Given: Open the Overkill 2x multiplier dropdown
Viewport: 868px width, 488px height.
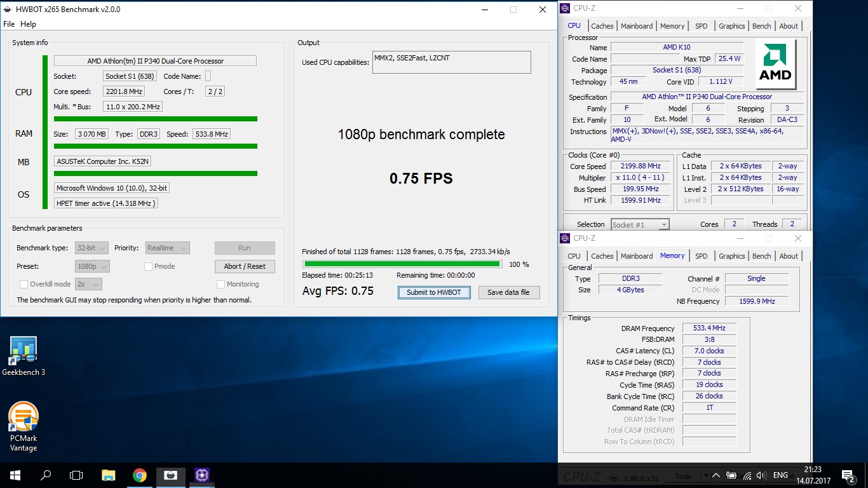Looking at the screenshot, I should coord(88,284).
